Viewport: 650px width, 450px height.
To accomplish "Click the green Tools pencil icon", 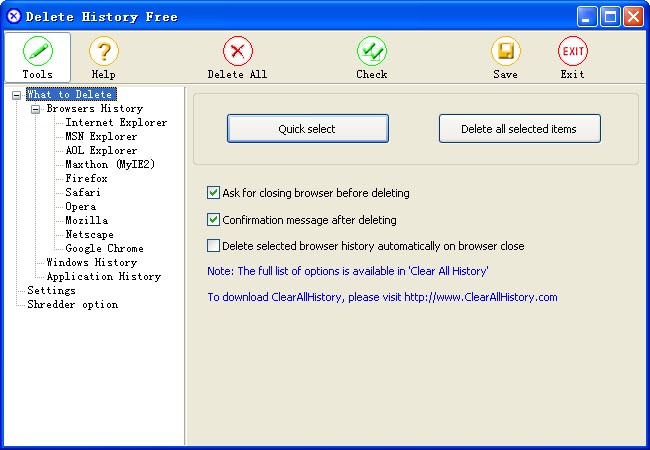I will [x=37, y=51].
